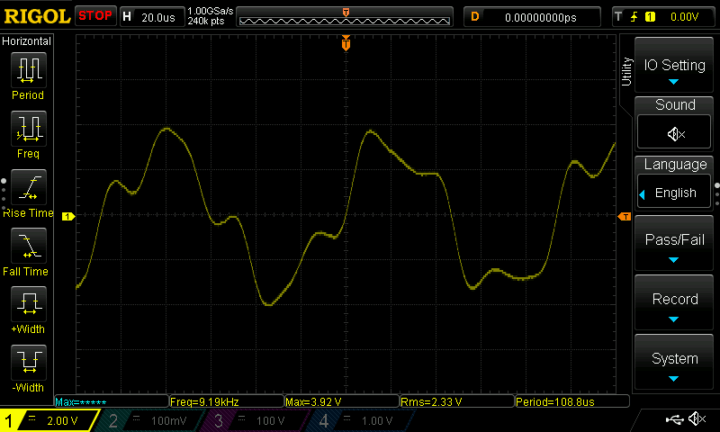
Task: Select channel 1 2.00 V tab
Action: tap(48, 421)
